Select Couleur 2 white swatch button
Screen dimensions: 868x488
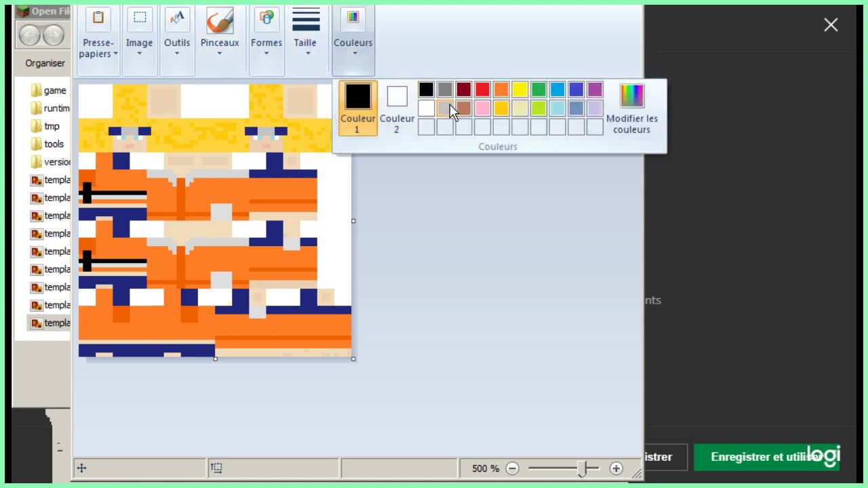pos(397,108)
